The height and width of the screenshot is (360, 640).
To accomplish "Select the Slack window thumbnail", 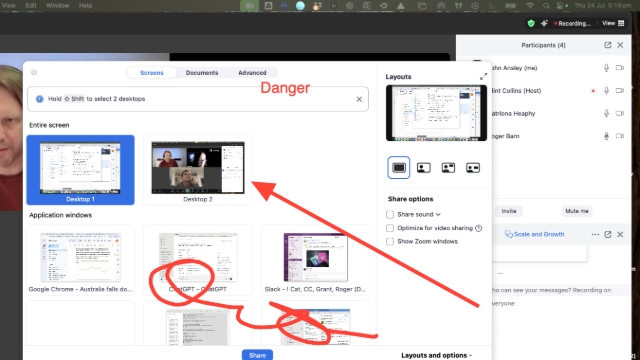I will coord(315,260).
